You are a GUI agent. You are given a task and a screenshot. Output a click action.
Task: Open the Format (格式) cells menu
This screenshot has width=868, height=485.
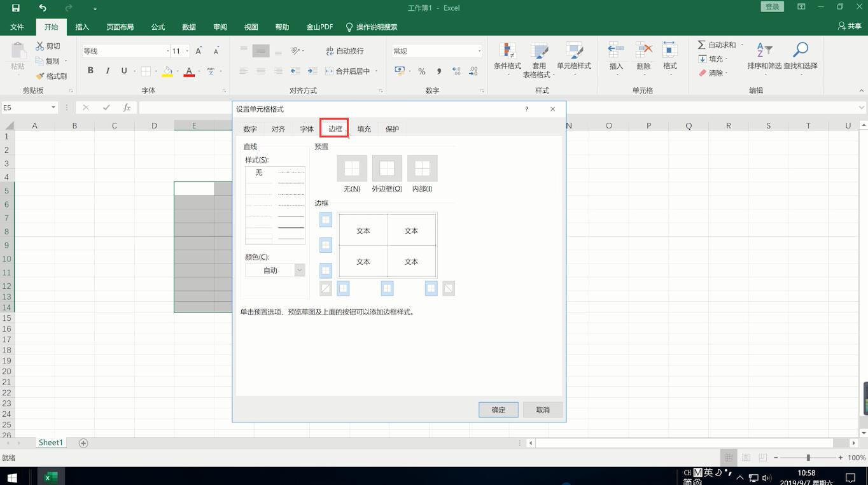click(x=670, y=60)
